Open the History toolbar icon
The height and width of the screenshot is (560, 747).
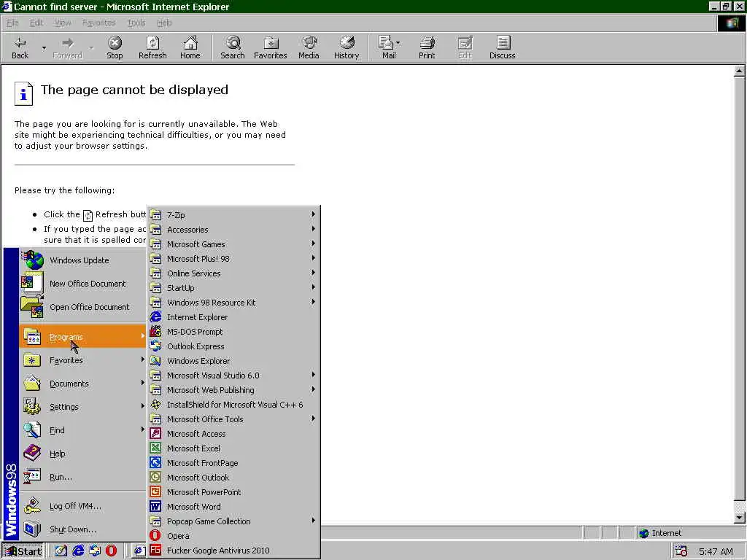(347, 47)
